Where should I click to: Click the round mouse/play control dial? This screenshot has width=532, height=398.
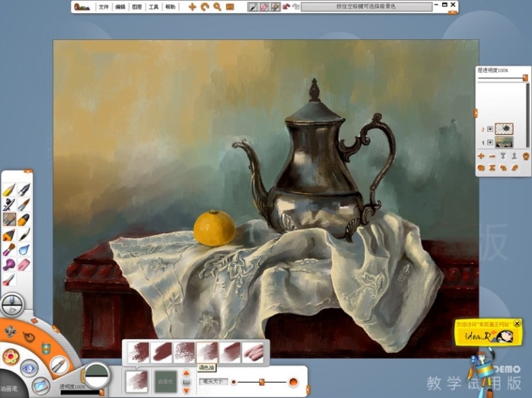(x=13, y=305)
